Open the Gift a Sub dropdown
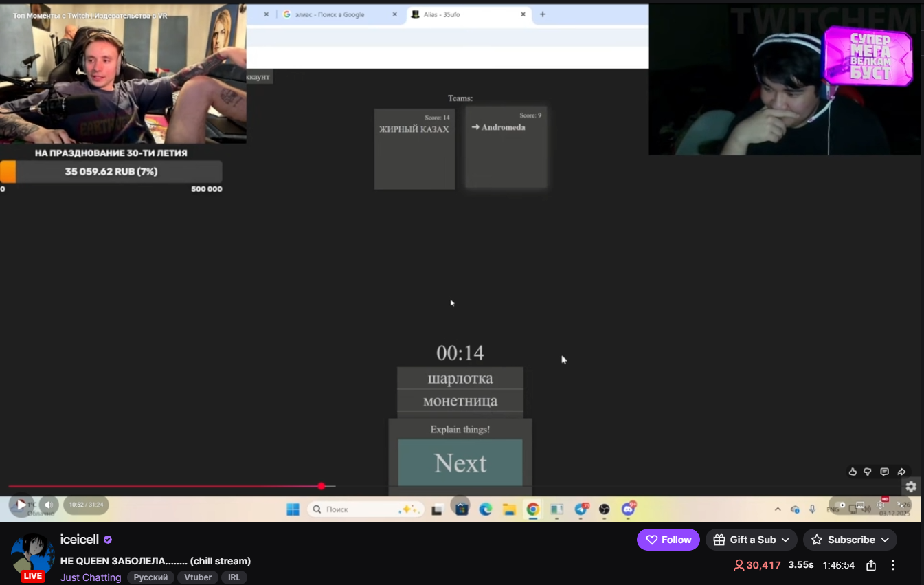This screenshot has width=924, height=585. point(752,540)
